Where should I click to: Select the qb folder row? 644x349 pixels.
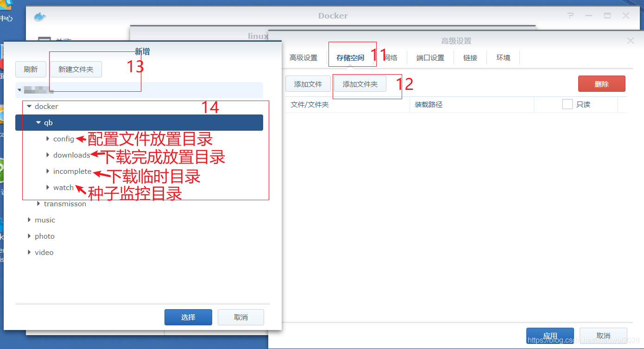coord(139,123)
